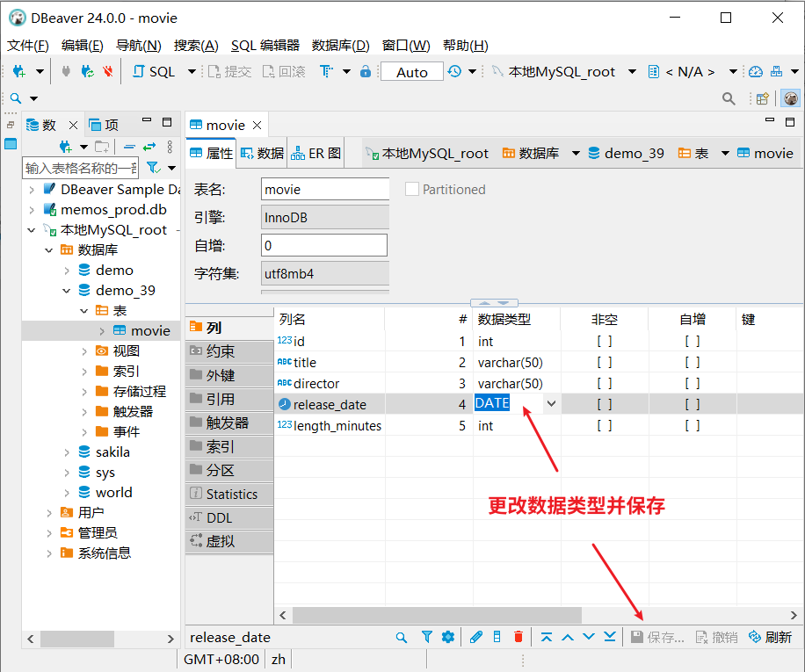Open the SQL editor button
The width and height of the screenshot is (805, 672).
tap(154, 71)
